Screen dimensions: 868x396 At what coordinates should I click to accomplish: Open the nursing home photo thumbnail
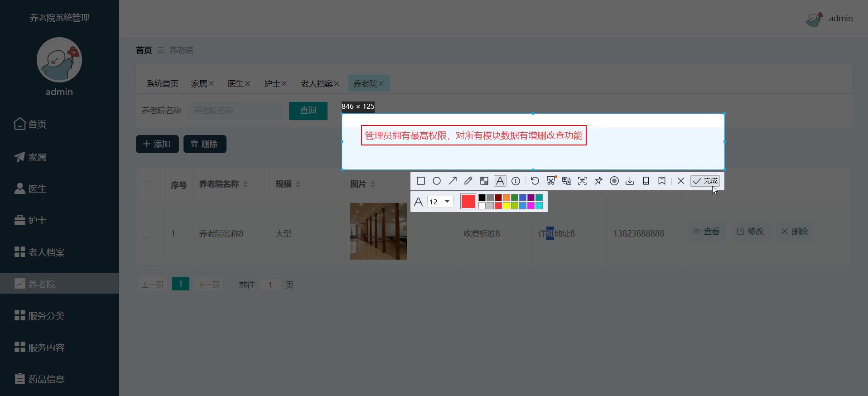pyautogui.click(x=378, y=231)
